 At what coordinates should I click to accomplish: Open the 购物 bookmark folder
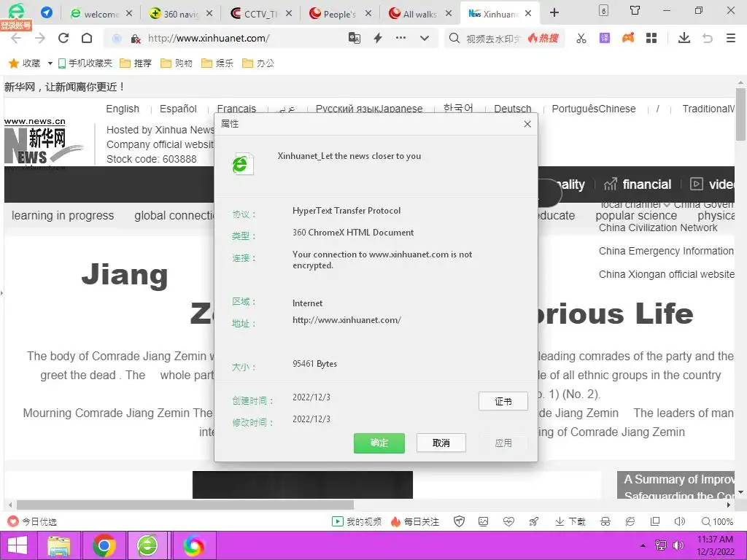coord(177,63)
